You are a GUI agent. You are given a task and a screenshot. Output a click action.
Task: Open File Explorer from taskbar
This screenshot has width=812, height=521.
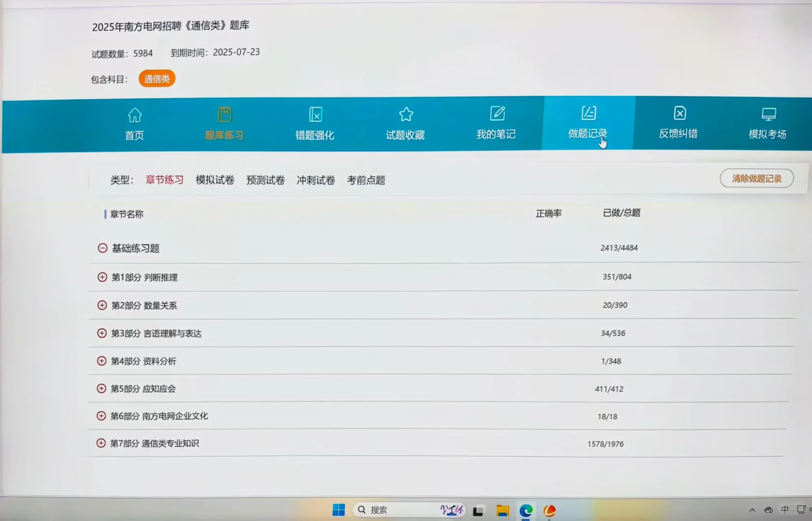[503, 510]
